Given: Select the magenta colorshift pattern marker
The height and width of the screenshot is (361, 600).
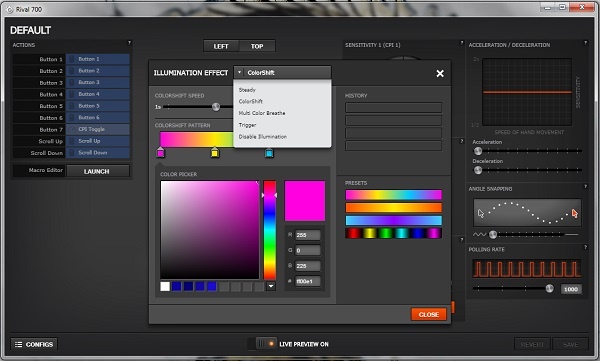Looking at the screenshot, I should pyautogui.click(x=160, y=153).
